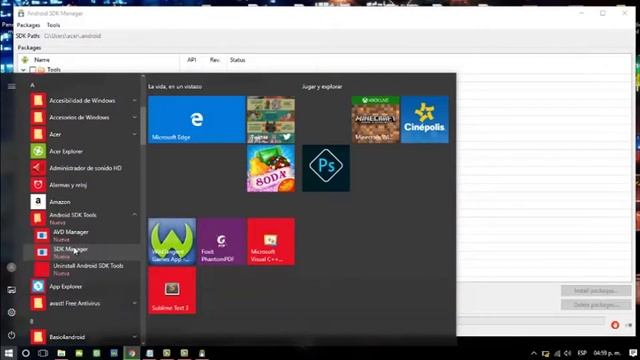Open Tools menu in SDK Manager
Image resolution: width=640 pixels, height=360 pixels.
53,25
